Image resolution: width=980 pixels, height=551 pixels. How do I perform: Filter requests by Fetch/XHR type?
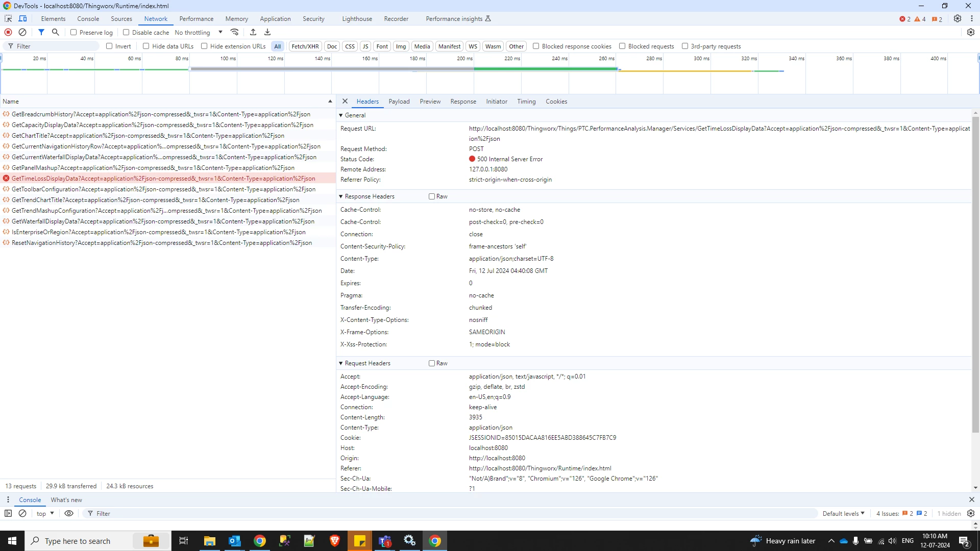[305, 46]
